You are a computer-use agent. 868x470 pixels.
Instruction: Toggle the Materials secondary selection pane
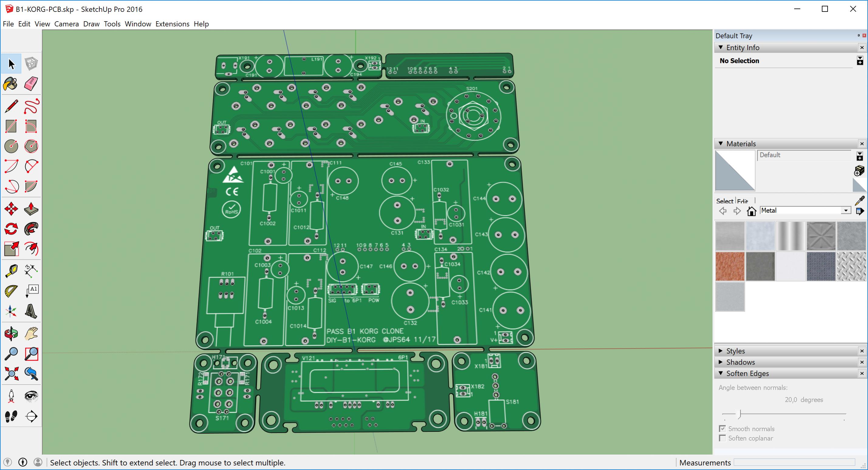[860, 156]
